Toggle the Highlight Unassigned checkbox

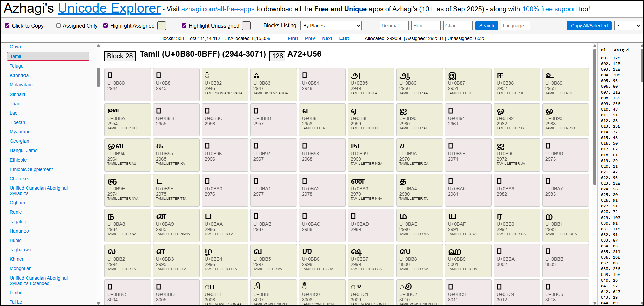coord(184,25)
